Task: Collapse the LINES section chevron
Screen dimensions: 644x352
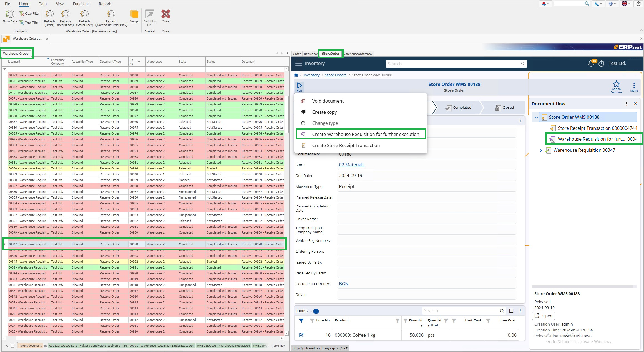Action: (311, 311)
